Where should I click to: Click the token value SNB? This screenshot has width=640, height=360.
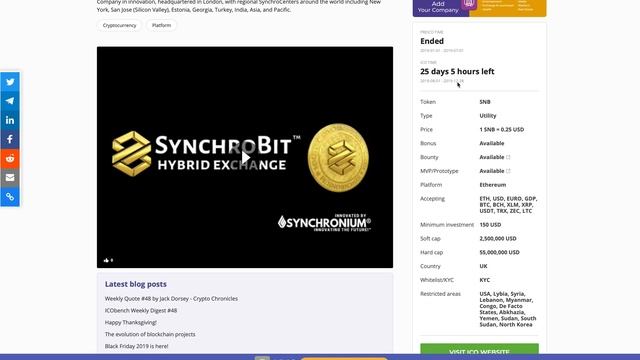tap(485, 102)
